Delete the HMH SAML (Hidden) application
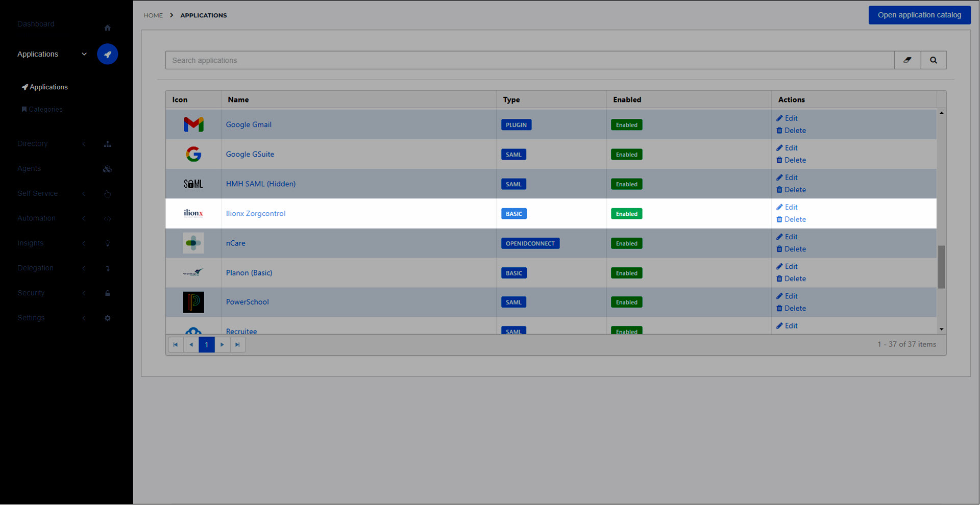This screenshot has width=980, height=505. (791, 190)
